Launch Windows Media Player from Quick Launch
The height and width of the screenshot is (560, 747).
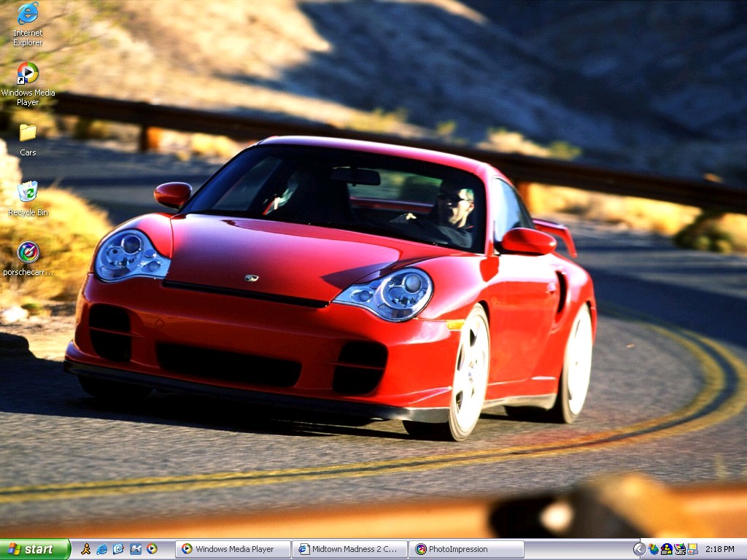(152, 549)
